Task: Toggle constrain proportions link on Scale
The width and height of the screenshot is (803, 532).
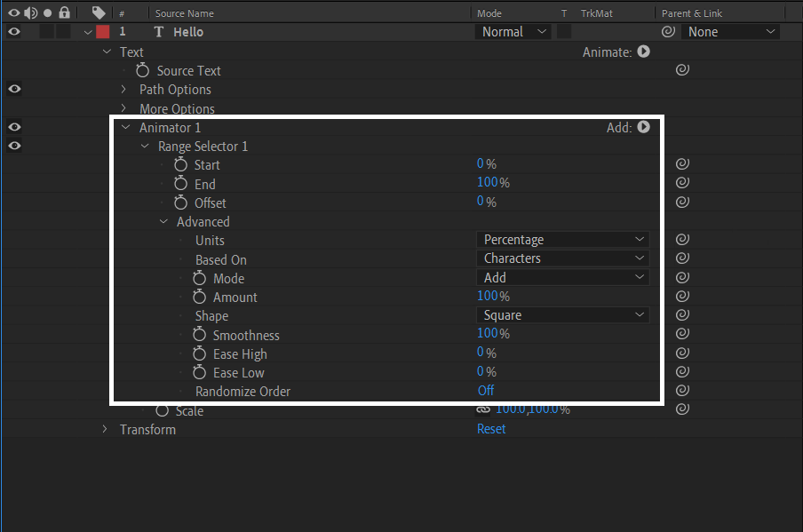Action: point(484,409)
